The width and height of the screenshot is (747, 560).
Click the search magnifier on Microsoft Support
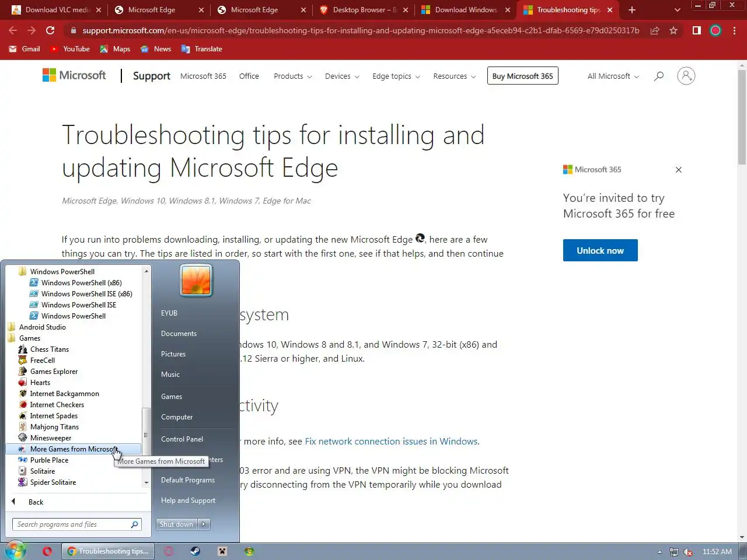pyautogui.click(x=659, y=76)
